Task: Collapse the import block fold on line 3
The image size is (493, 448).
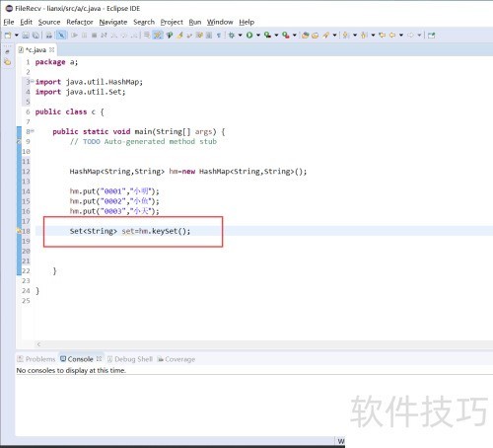Action: (x=33, y=81)
